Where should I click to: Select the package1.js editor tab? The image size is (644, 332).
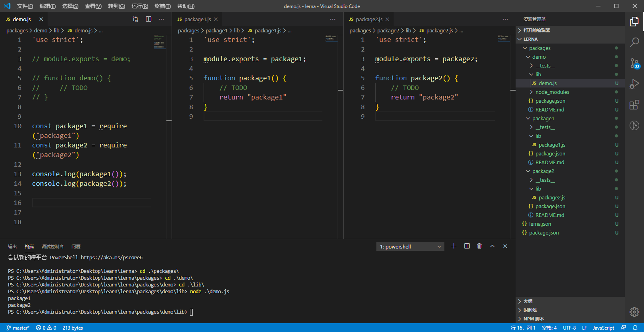(198, 19)
